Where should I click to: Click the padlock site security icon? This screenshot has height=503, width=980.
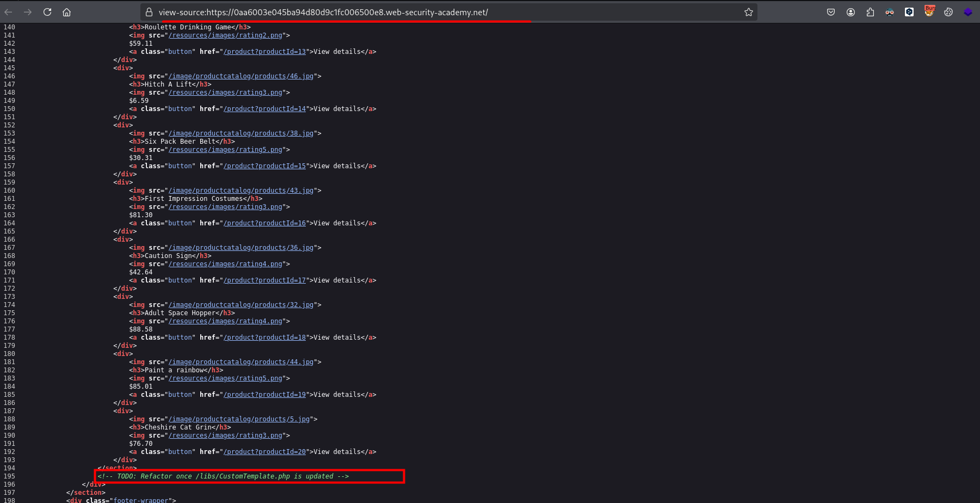coord(149,12)
